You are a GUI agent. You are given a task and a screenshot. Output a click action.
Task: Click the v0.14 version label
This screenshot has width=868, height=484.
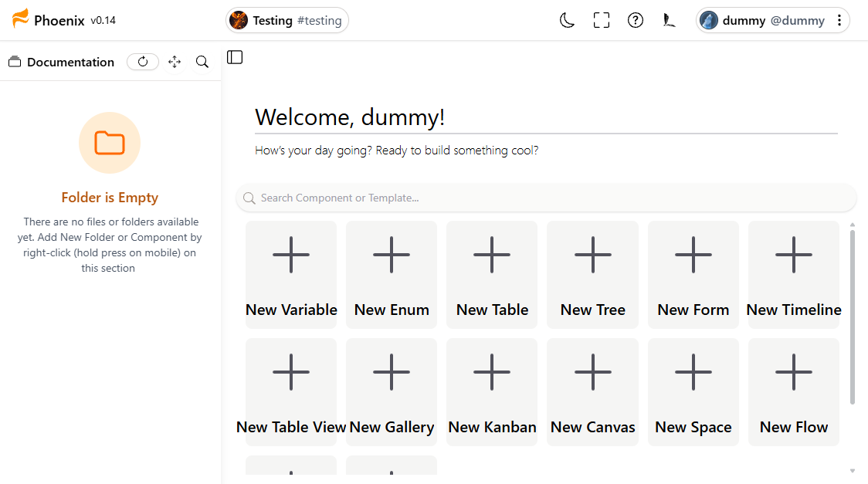103,21
